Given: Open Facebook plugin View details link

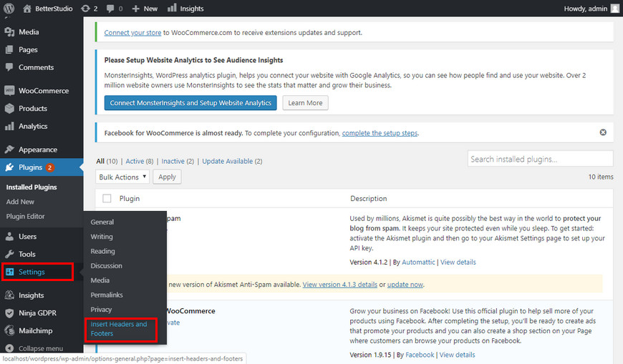Looking at the screenshot, I should pyautogui.click(x=457, y=355).
